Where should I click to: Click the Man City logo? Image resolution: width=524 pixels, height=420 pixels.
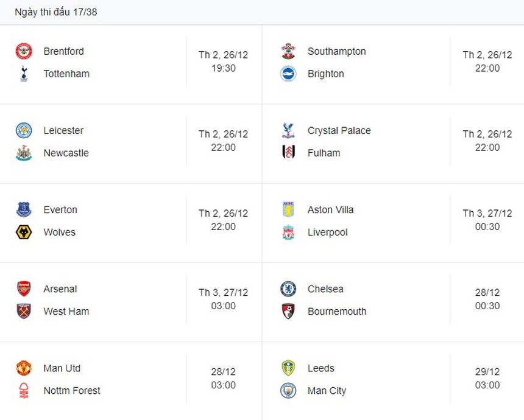click(x=288, y=390)
